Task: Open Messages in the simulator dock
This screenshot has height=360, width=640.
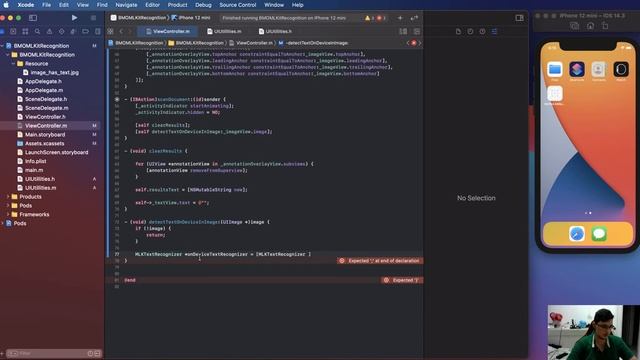Action: (599, 234)
